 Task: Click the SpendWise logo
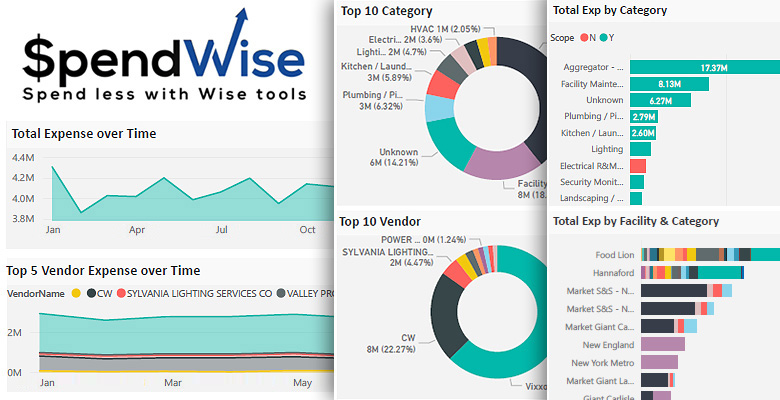tap(164, 68)
